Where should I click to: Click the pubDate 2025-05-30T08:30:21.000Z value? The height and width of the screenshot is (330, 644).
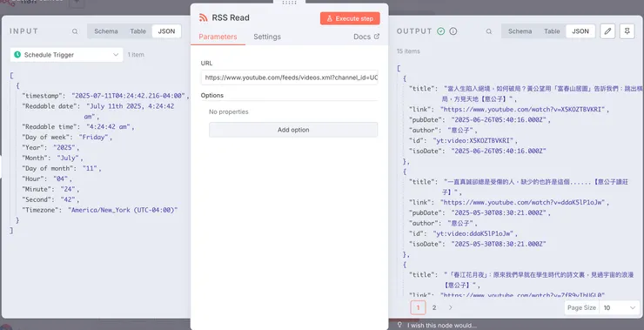(499, 212)
